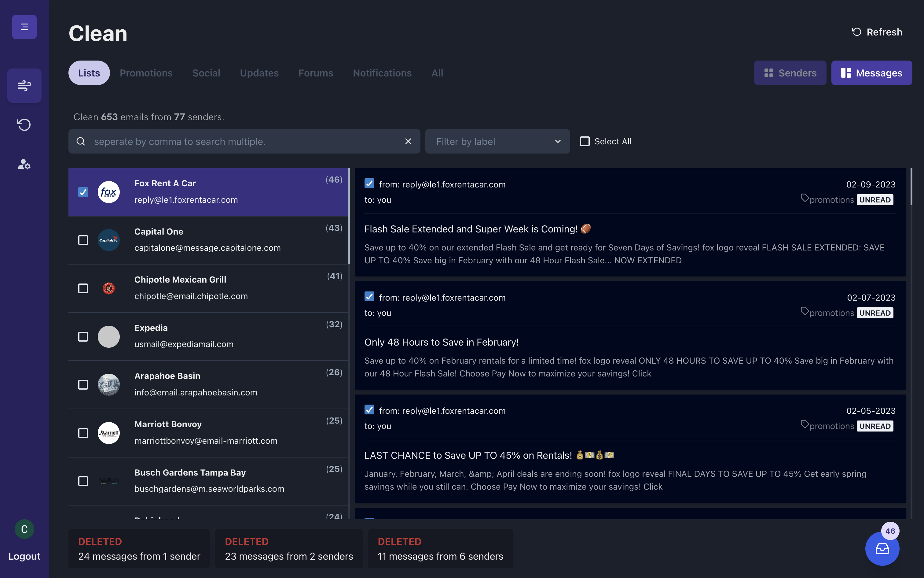This screenshot has height=578, width=924.
Task: Click the sender list scrollbar
Action: [349, 216]
